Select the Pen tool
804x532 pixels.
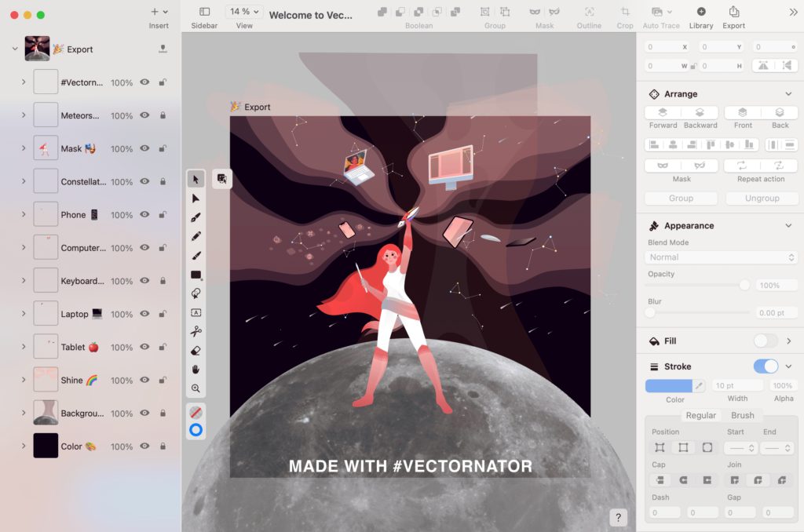(196, 217)
